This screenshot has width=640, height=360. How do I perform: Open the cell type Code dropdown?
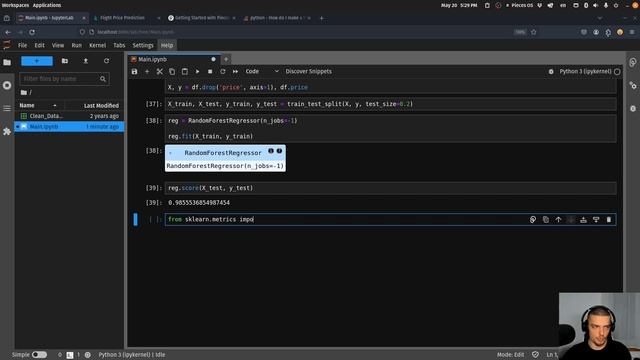coord(262,71)
